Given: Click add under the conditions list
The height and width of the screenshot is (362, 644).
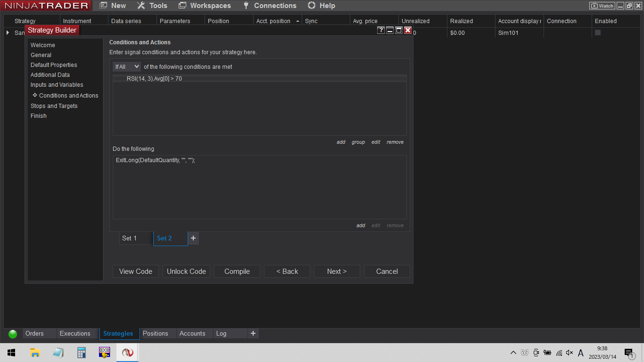Looking at the screenshot, I should (x=341, y=142).
